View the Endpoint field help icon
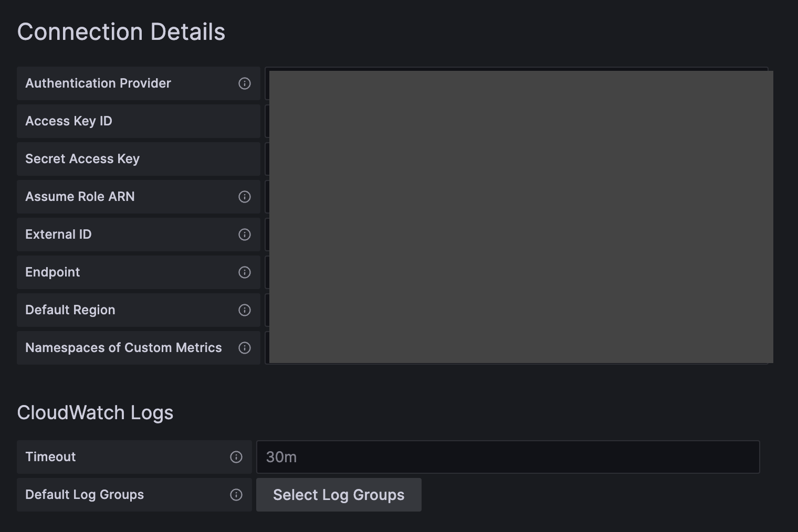 [x=244, y=272]
